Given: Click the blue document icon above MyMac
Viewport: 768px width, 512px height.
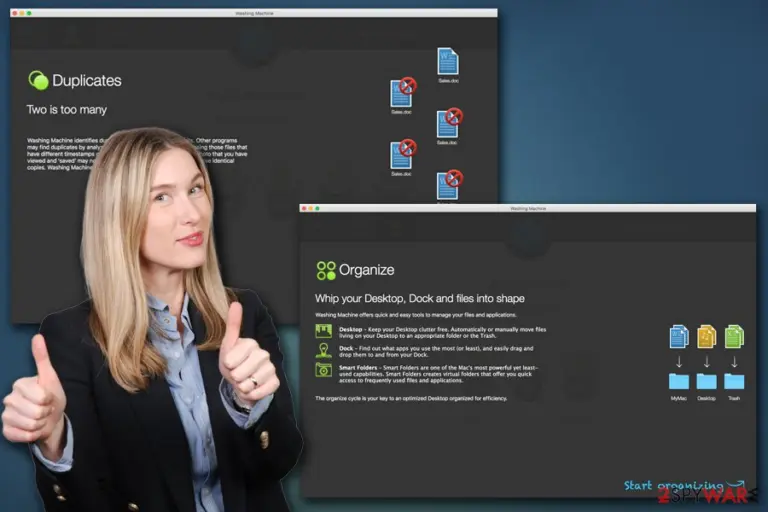Looking at the screenshot, I should 679,336.
